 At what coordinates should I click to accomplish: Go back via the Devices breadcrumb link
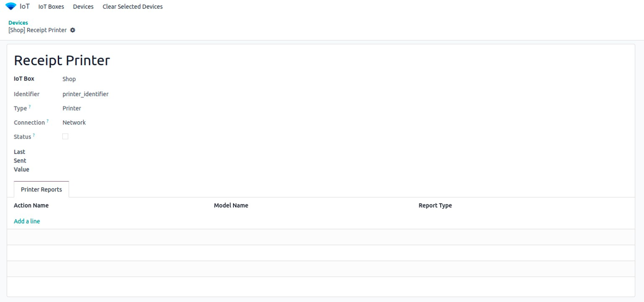(18, 23)
